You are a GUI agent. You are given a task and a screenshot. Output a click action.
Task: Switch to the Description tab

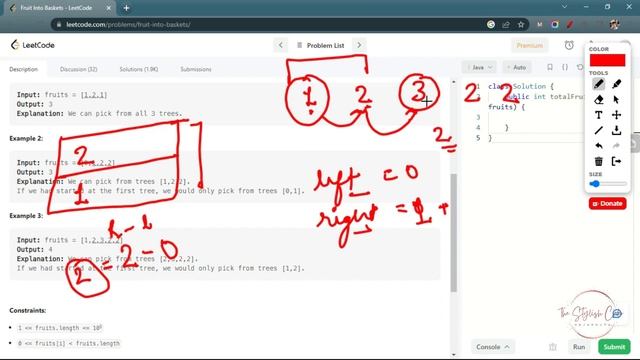(x=24, y=69)
